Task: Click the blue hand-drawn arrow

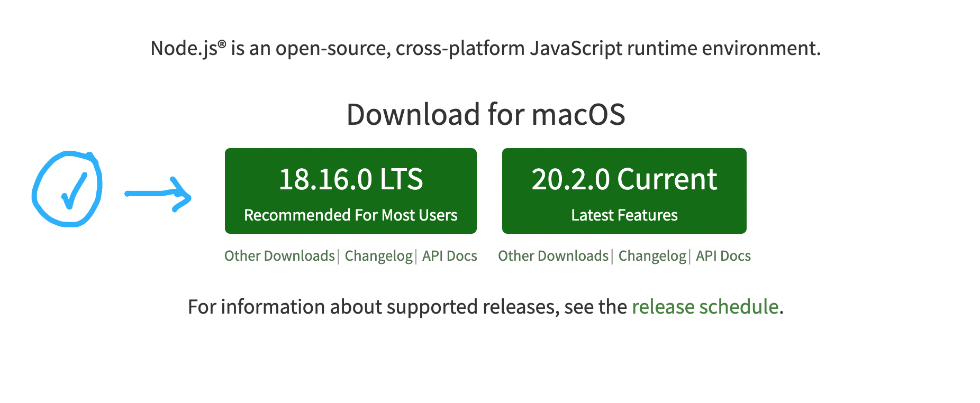Action: tap(158, 194)
